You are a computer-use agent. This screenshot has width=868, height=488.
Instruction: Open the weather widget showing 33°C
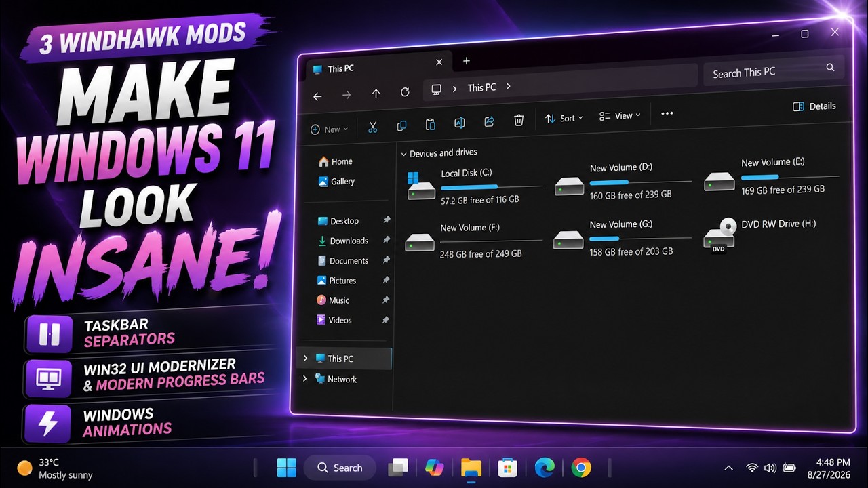pos(56,468)
